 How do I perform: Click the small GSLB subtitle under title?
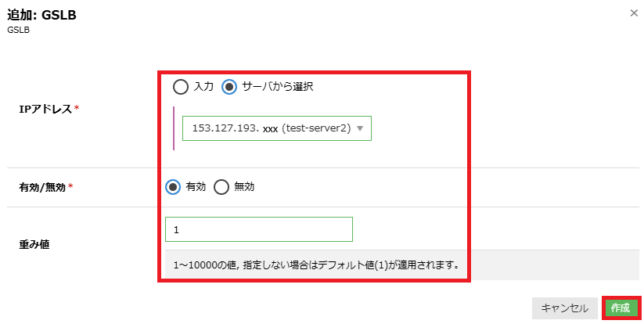tap(19, 30)
